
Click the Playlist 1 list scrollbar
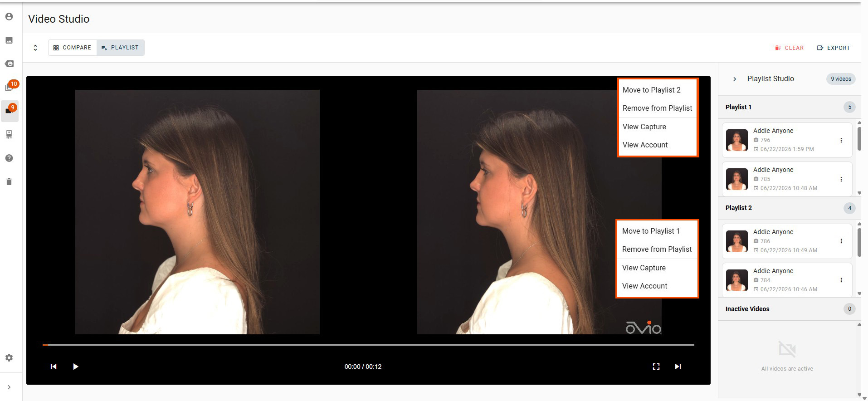click(859, 138)
